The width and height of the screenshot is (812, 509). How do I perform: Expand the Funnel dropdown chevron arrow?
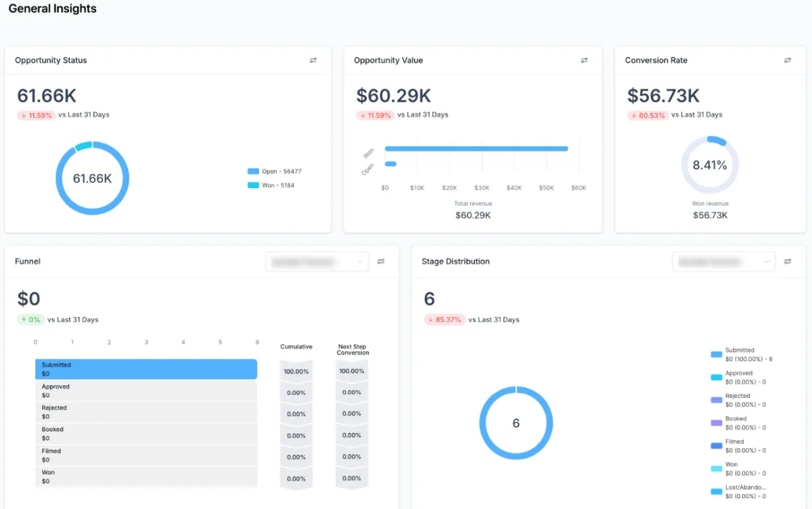point(361,261)
